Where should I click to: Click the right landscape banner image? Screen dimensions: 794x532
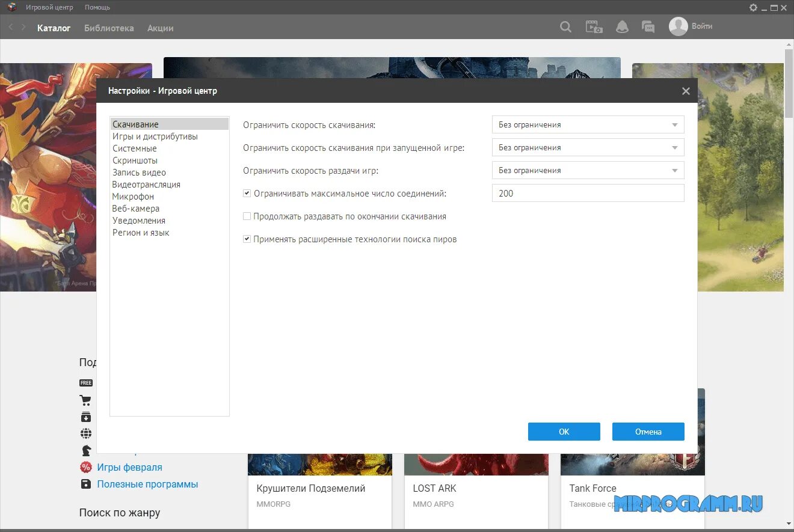click(x=740, y=177)
